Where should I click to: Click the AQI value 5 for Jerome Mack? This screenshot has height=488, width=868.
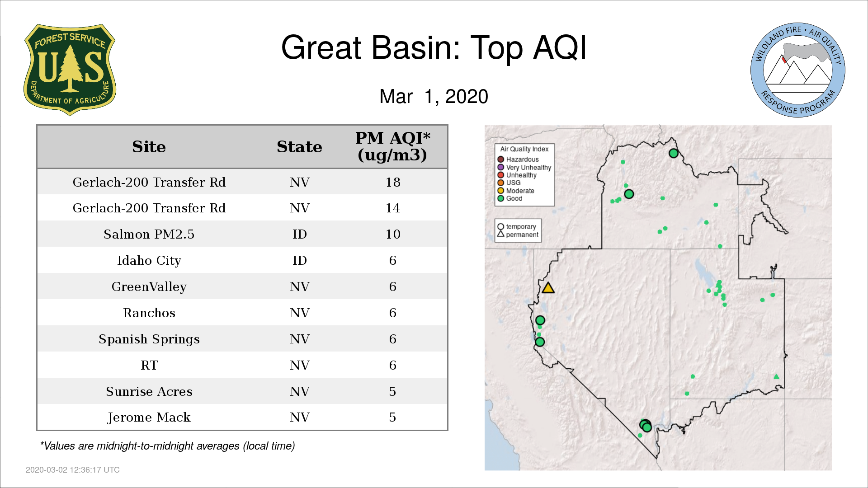[x=392, y=417]
